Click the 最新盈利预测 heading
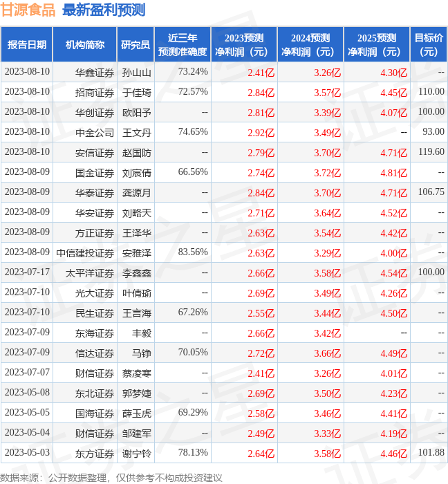Screen dimensions: 448x484 [x=104, y=10]
